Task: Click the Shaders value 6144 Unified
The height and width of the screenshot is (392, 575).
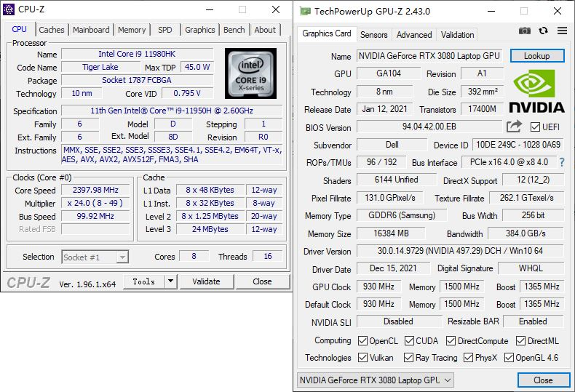Action: (397, 180)
